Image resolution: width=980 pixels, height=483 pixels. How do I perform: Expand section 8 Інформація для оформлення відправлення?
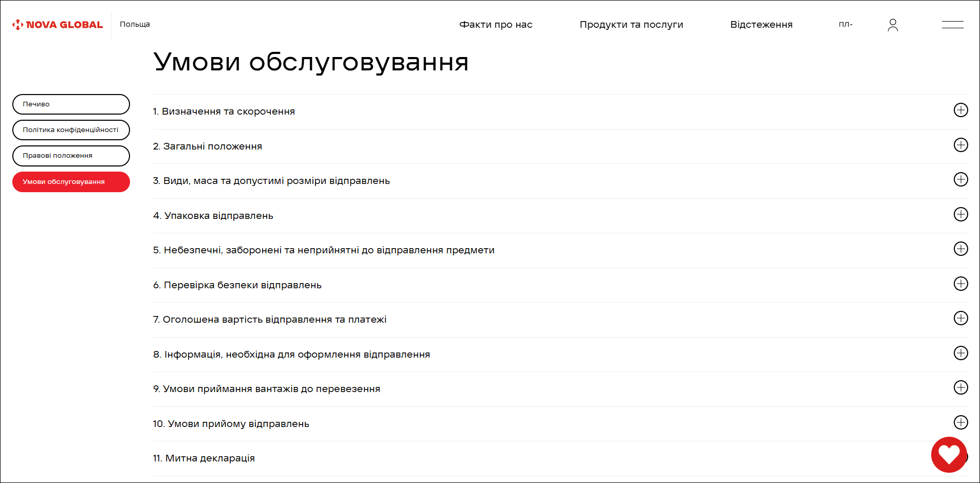coord(960,353)
